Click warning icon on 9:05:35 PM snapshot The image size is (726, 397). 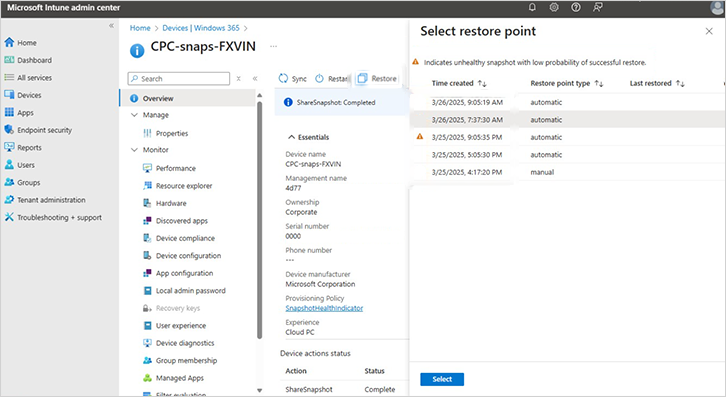(x=419, y=136)
